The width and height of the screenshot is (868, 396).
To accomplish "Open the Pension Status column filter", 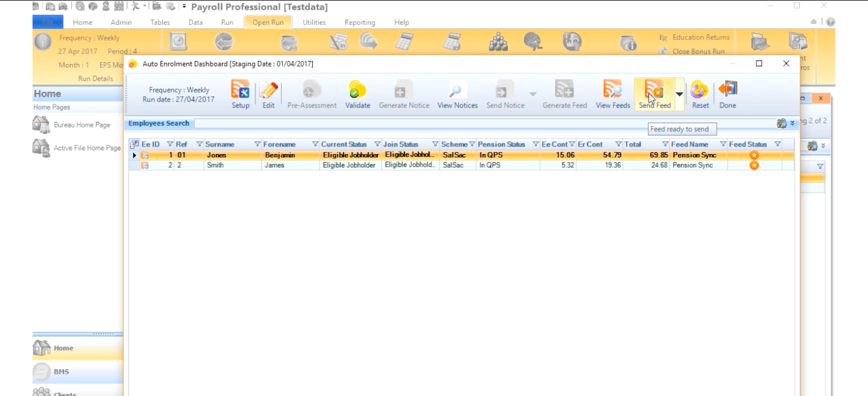I will (x=535, y=144).
